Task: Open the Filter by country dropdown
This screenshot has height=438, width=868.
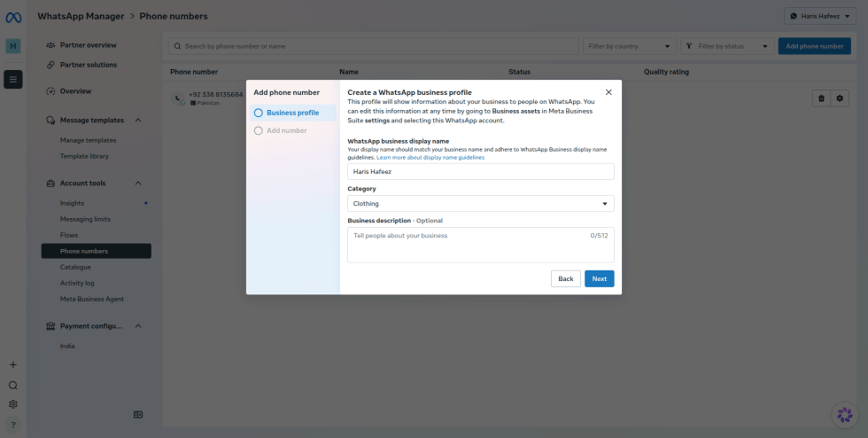Action: 630,46
